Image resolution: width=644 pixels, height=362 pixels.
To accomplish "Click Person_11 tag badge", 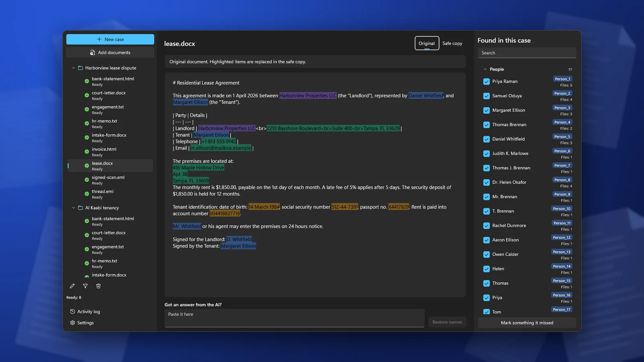I will pyautogui.click(x=562, y=223).
